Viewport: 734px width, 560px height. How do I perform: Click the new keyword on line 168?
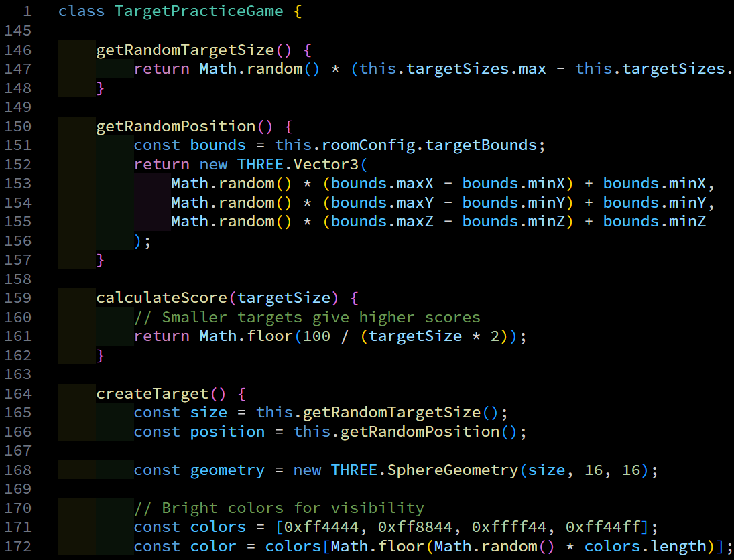click(307, 470)
